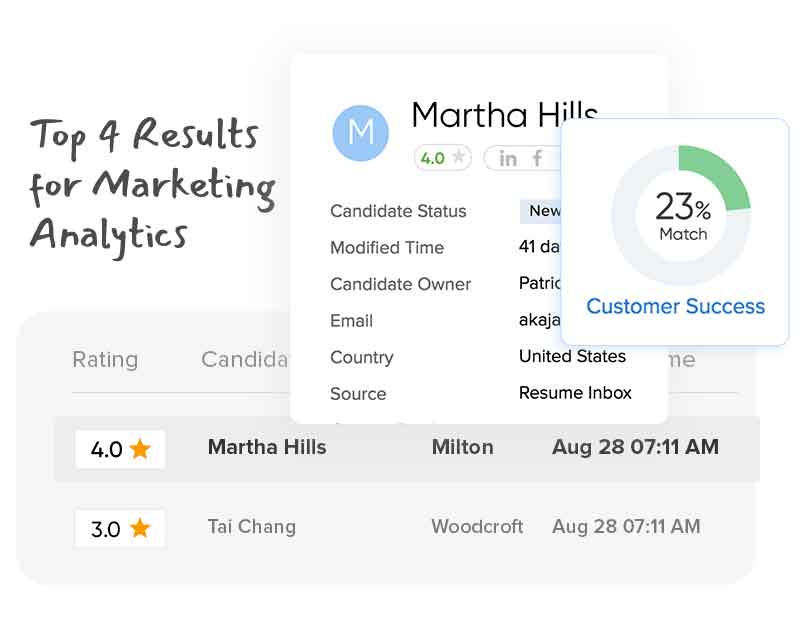Screen dimensions: 800x620
Task: Click the orange star in Tai Chang's row
Action: [140, 528]
